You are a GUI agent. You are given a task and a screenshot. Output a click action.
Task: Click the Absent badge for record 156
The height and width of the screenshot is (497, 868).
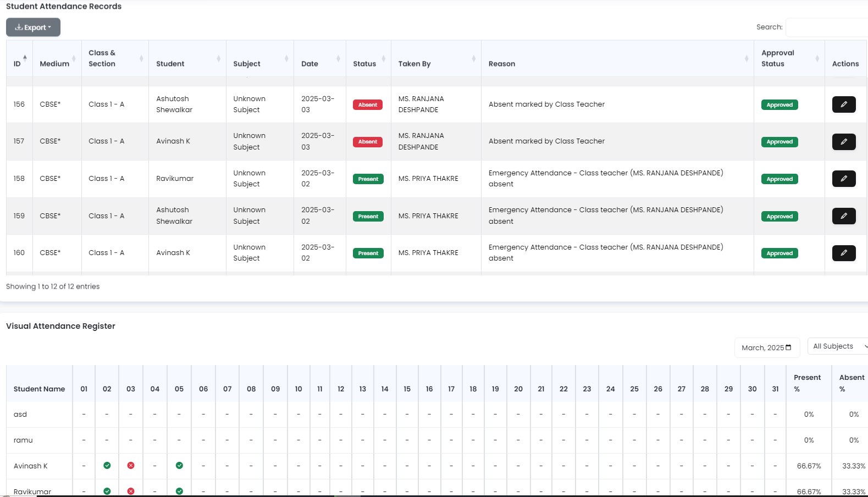click(368, 105)
